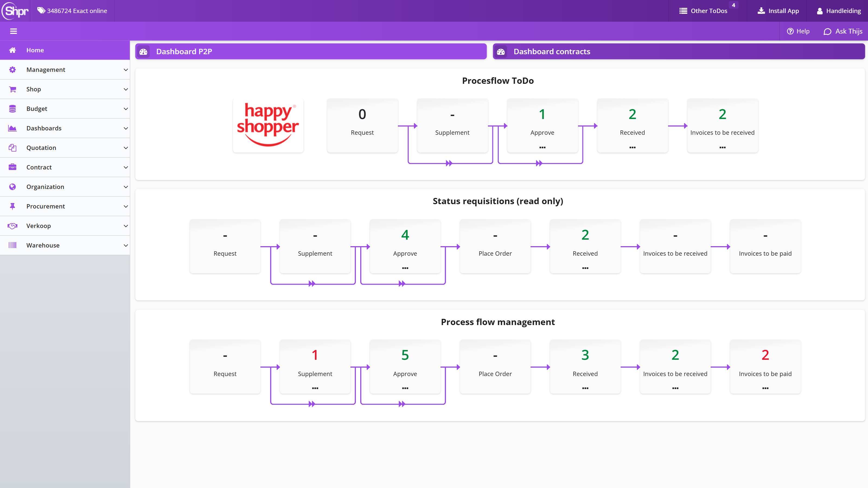Viewport: 868px width, 488px height.
Task: Click the Home house icon
Action: pyautogui.click(x=12, y=50)
